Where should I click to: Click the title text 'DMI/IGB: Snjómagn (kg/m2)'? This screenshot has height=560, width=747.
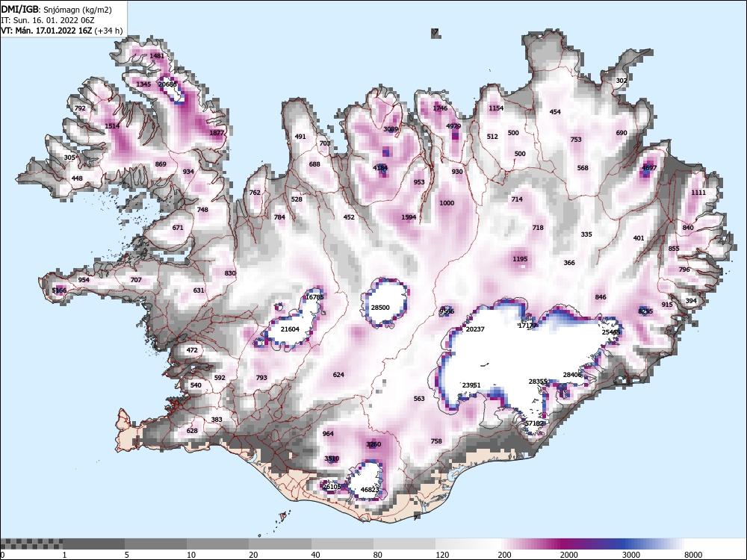pyautogui.click(x=56, y=10)
